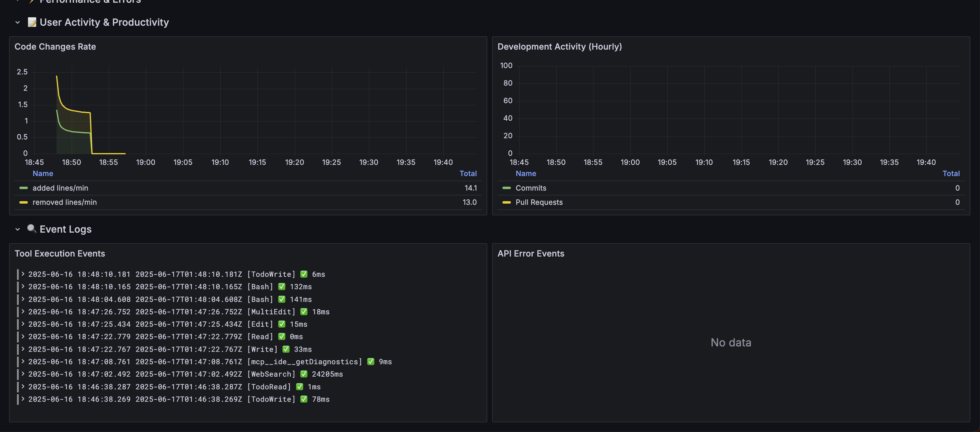
Task: Toggle added lines/min series in legend
Action: coord(60,188)
